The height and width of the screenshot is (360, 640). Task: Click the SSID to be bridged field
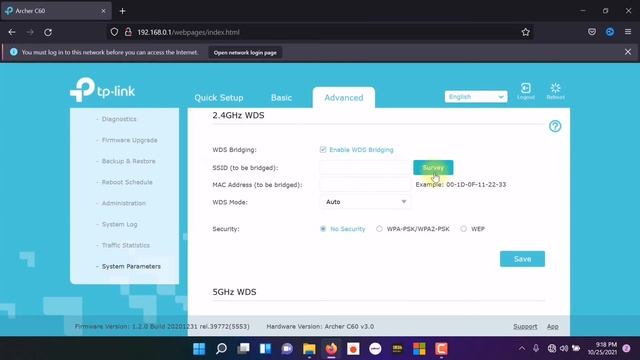click(x=365, y=167)
